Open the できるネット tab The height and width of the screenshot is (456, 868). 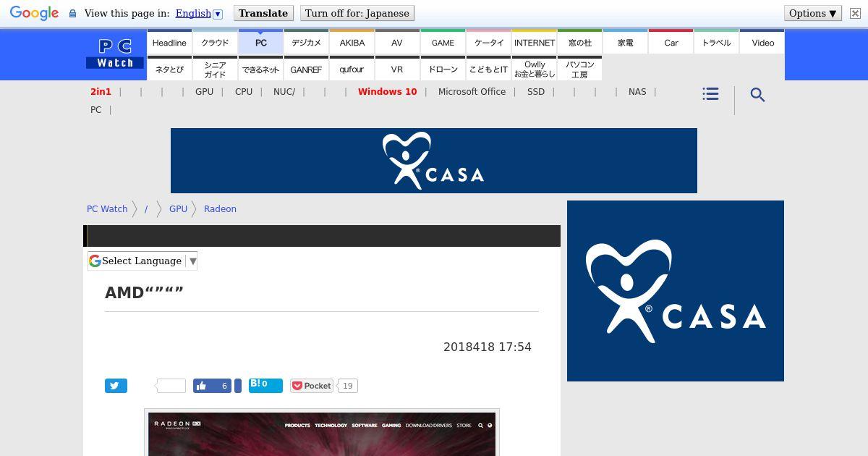[260, 69]
